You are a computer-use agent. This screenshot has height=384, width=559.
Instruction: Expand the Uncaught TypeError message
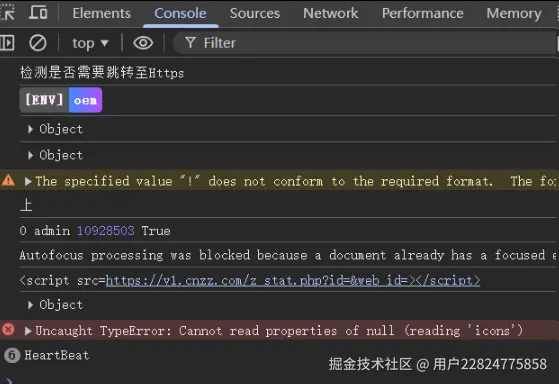point(28,331)
